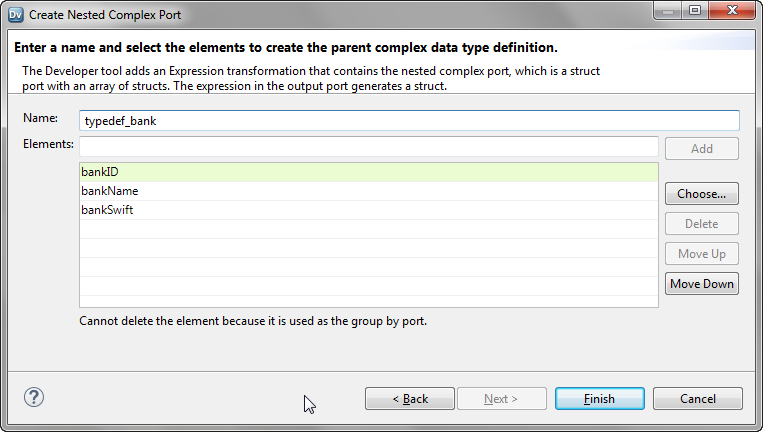Screen dimensions: 763x432
Task: Go back with the Back button
Action: (410, 399)
